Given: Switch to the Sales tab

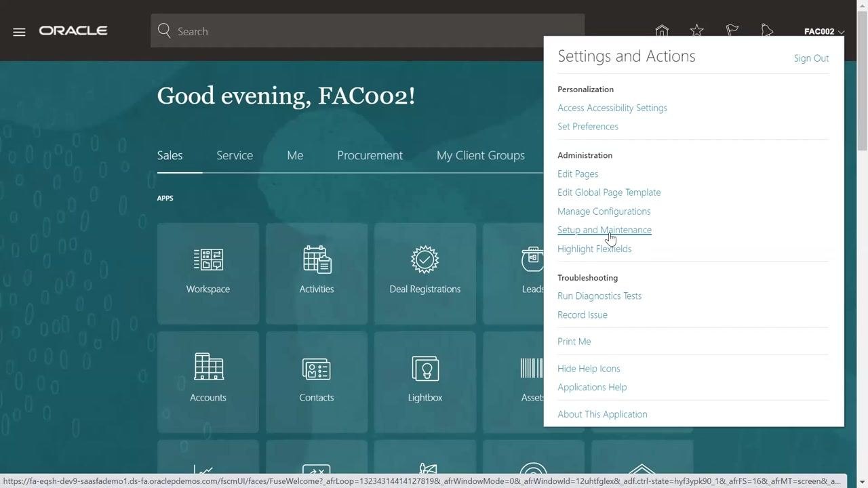Looking at the screenshot, I should 170,155.
